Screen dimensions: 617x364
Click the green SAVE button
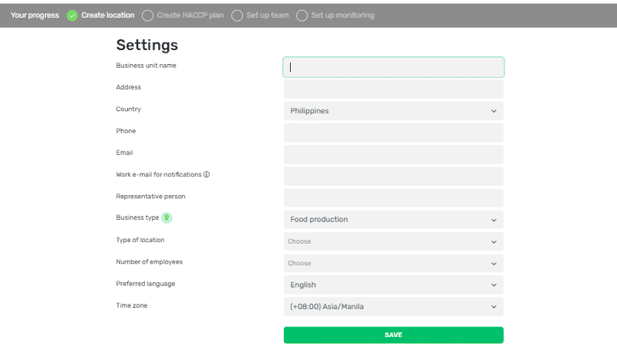393,335
